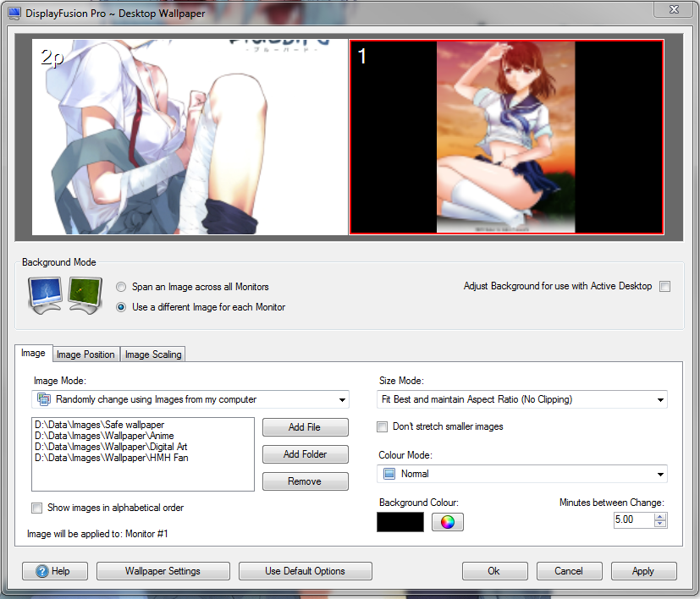Click the blue span-monitors icon
The image size is (700, 599).
point(45,295)
